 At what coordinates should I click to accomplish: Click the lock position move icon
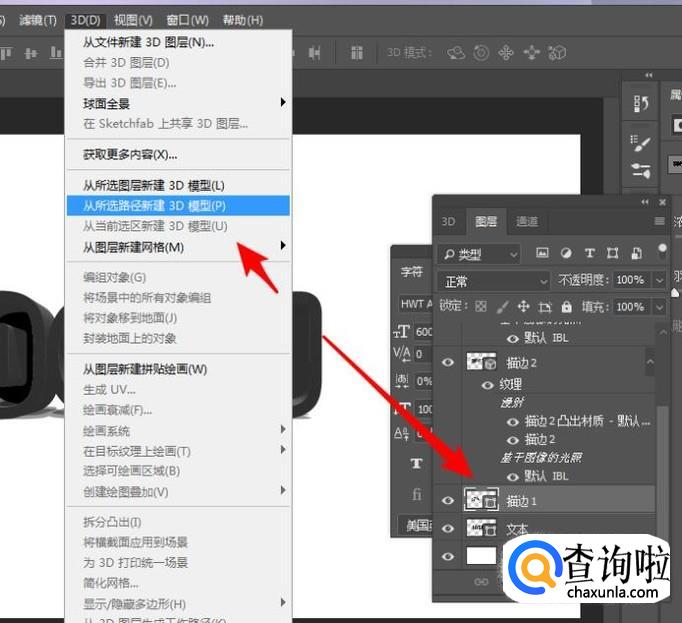click(524, 307)
